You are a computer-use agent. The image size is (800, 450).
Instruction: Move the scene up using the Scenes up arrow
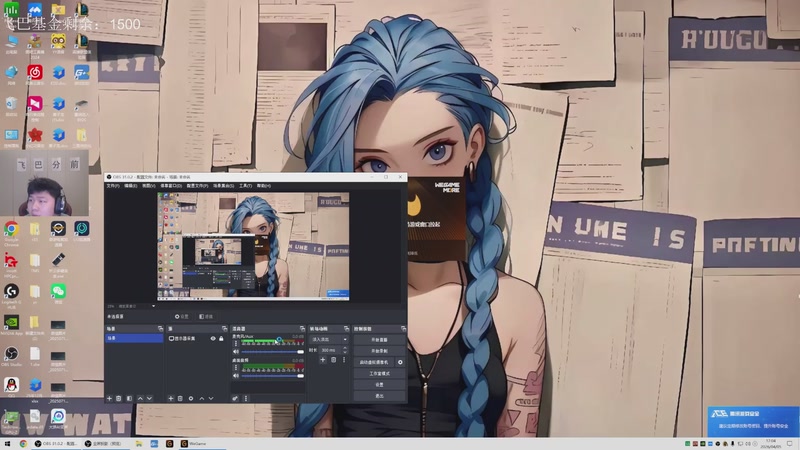140,398
